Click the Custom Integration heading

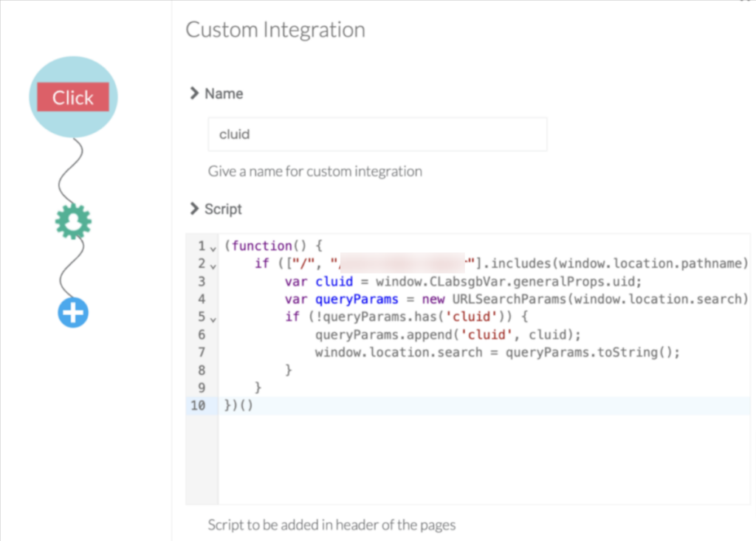(x=275, y=30)
